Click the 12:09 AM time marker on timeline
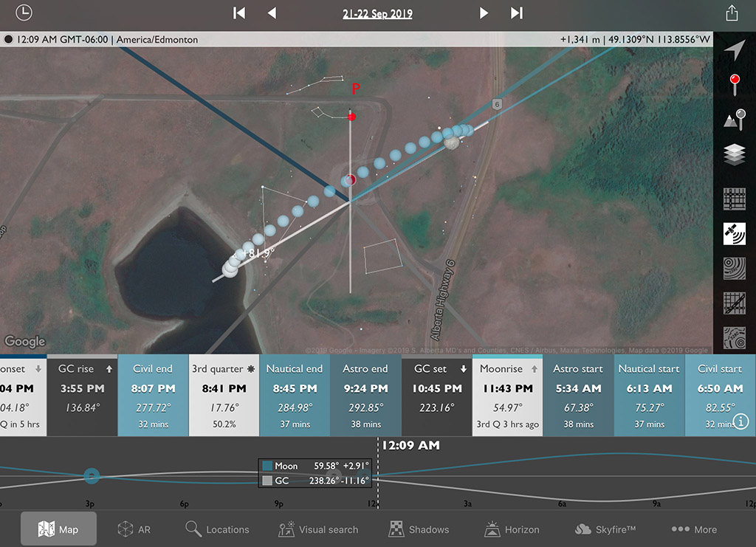 pyautogui.click(x=409, y=445)
